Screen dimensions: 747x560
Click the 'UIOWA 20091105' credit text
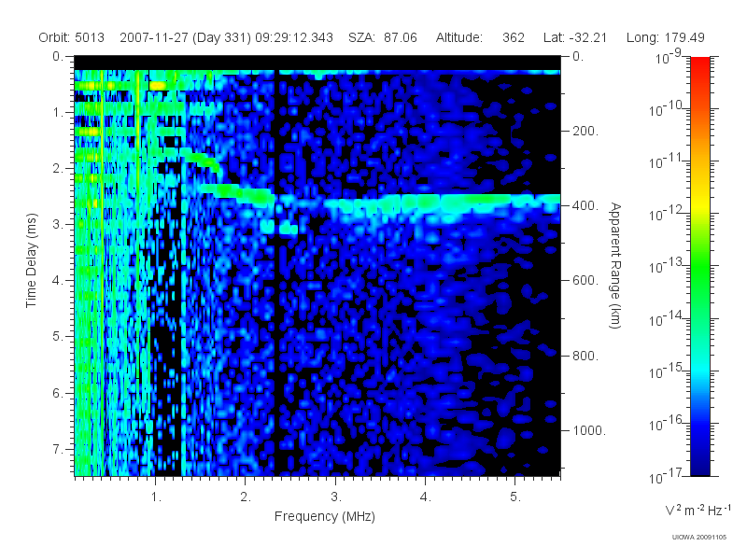coord(698,538)
